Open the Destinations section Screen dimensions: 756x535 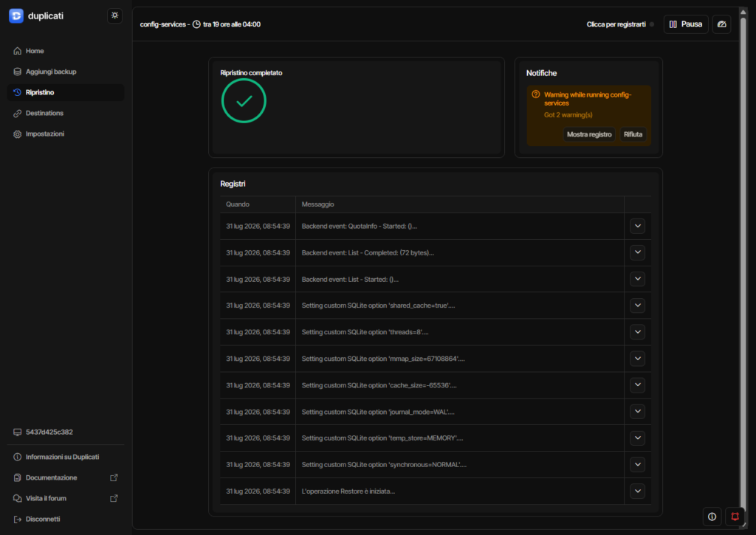click(66, 113)
